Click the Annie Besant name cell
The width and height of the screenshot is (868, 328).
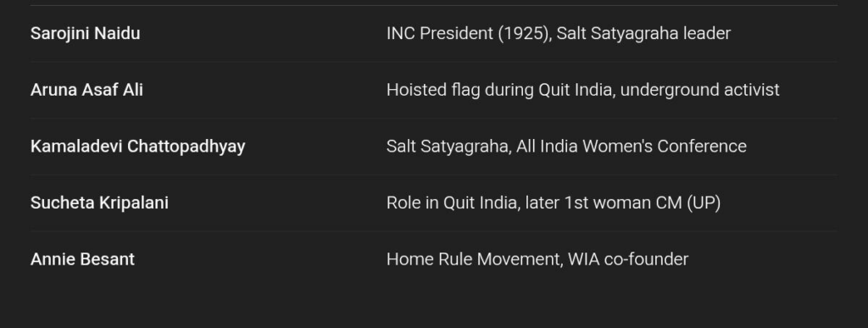point(82,259)
